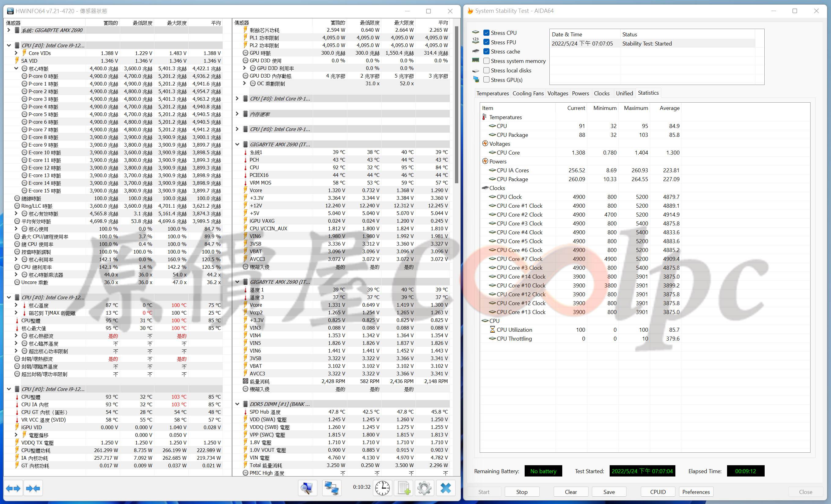This screenshot has height=504, width=831.
Task: Click the HWiNFO blue X close-sensors icon
Action: (445, 488)
